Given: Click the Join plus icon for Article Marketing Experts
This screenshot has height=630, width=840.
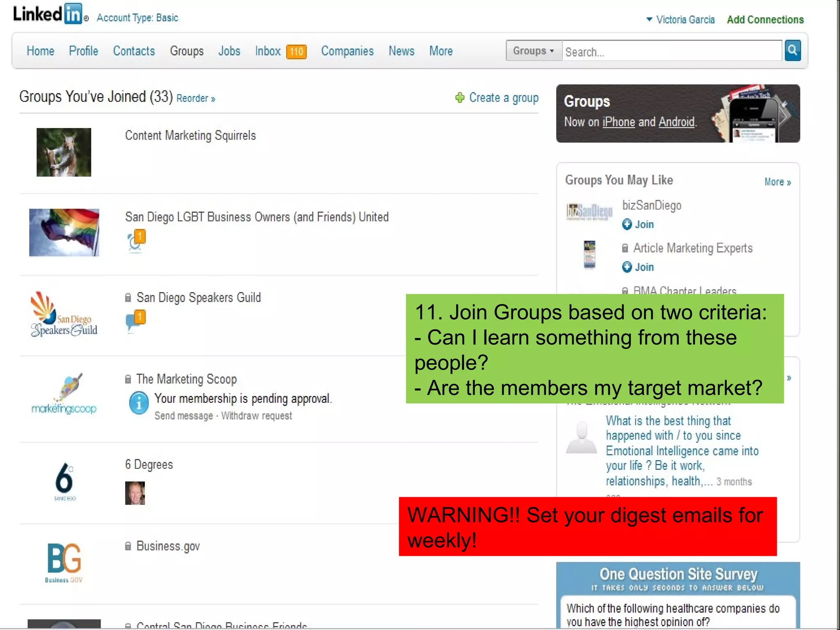Looking at the screenshot, I should pyautogui.click(x=627, y=267).
